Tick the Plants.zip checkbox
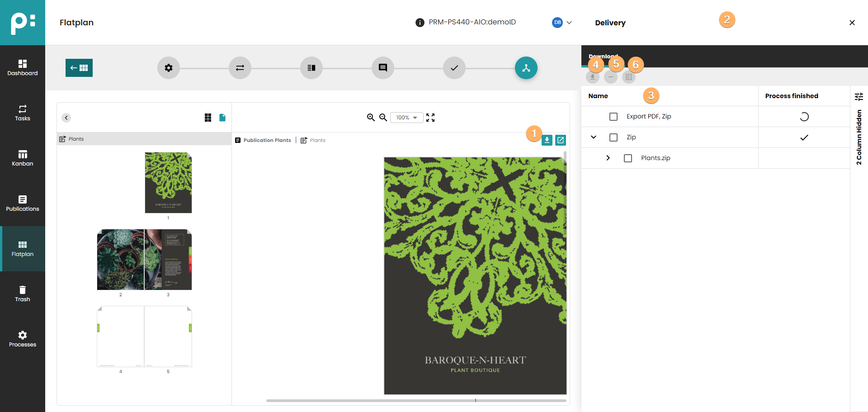868x412 pixels. pos(628,158)
